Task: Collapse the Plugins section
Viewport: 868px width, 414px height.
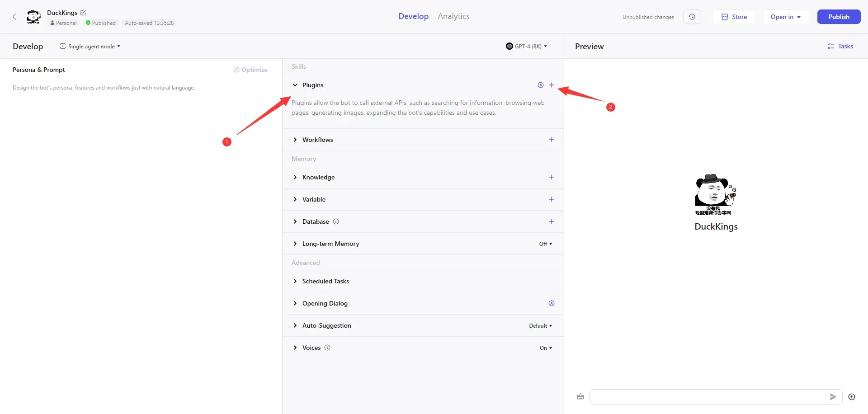Action: pos(295,85)
